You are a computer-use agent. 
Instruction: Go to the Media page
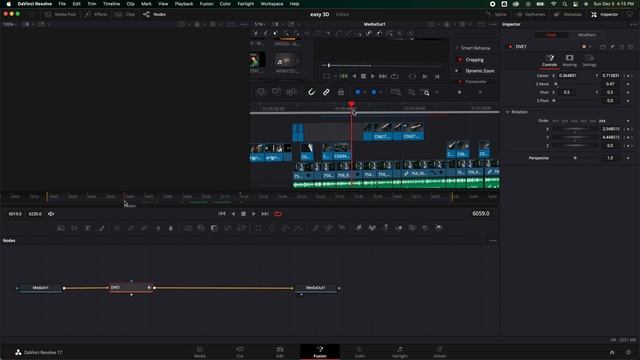[x=200, y=352]
